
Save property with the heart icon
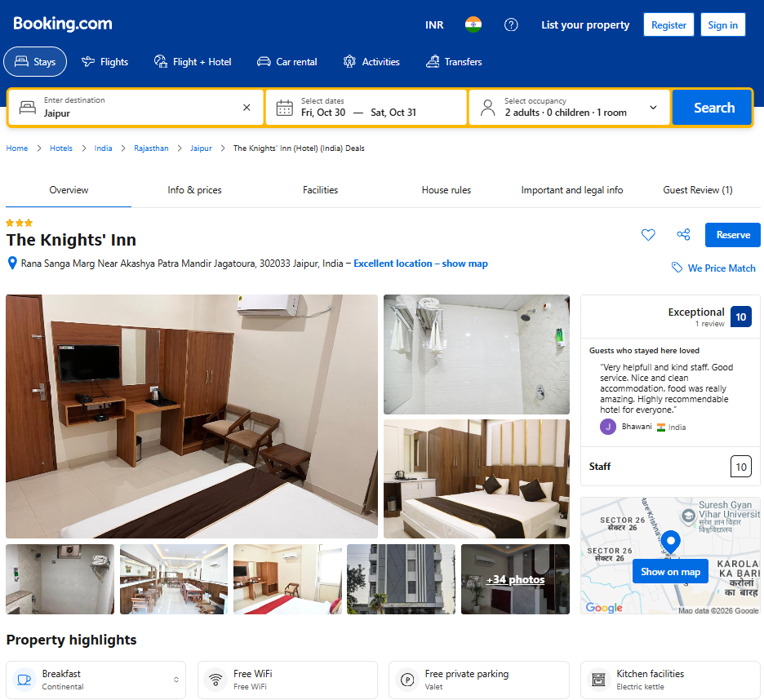tap(648, 235)
